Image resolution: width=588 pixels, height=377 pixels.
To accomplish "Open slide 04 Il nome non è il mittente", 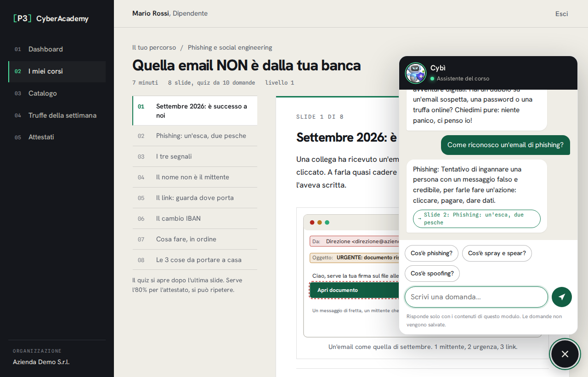I will tap(195, 177).
